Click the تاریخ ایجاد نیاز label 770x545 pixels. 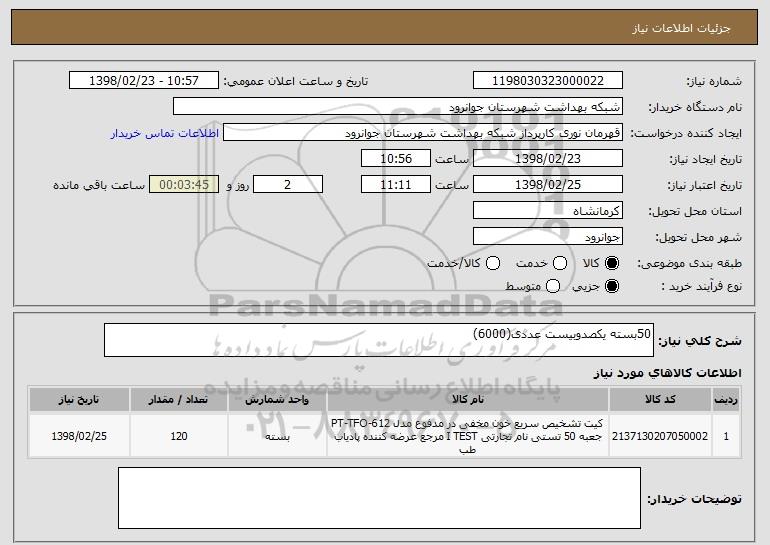point(706,159)
